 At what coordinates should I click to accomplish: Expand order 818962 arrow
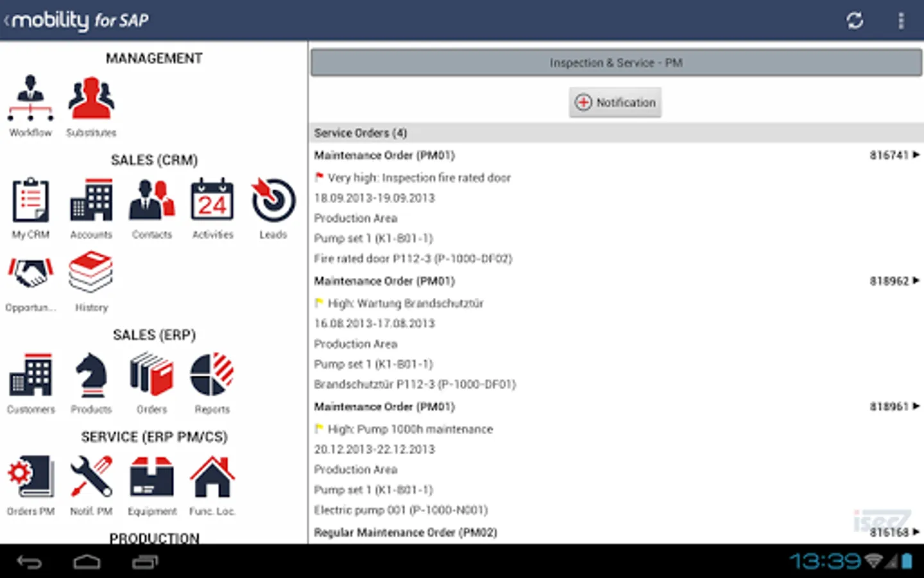click(x=916, y=281)
